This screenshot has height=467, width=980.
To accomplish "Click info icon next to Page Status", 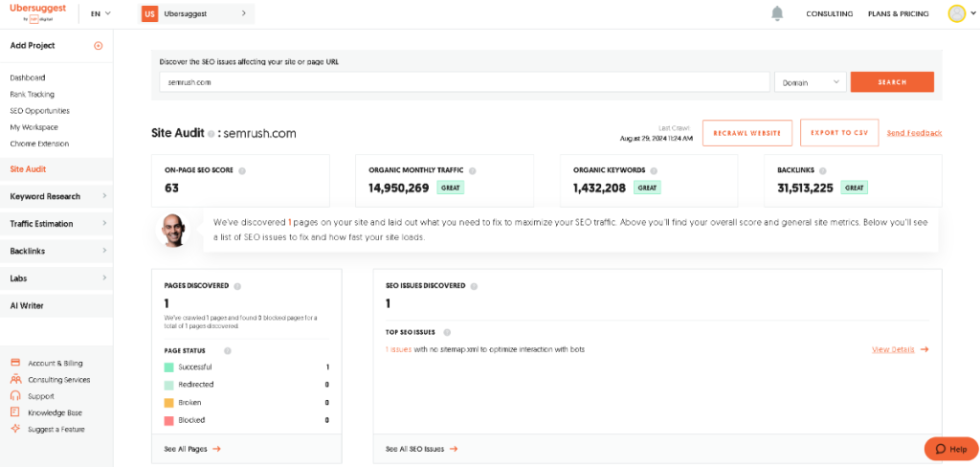I will (x=228, y=351).
